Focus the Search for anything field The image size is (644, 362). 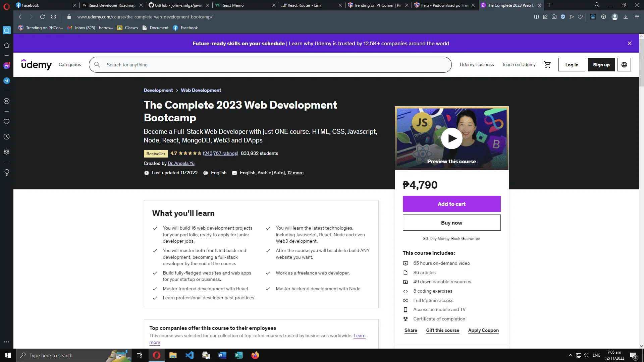click(270, 65)
